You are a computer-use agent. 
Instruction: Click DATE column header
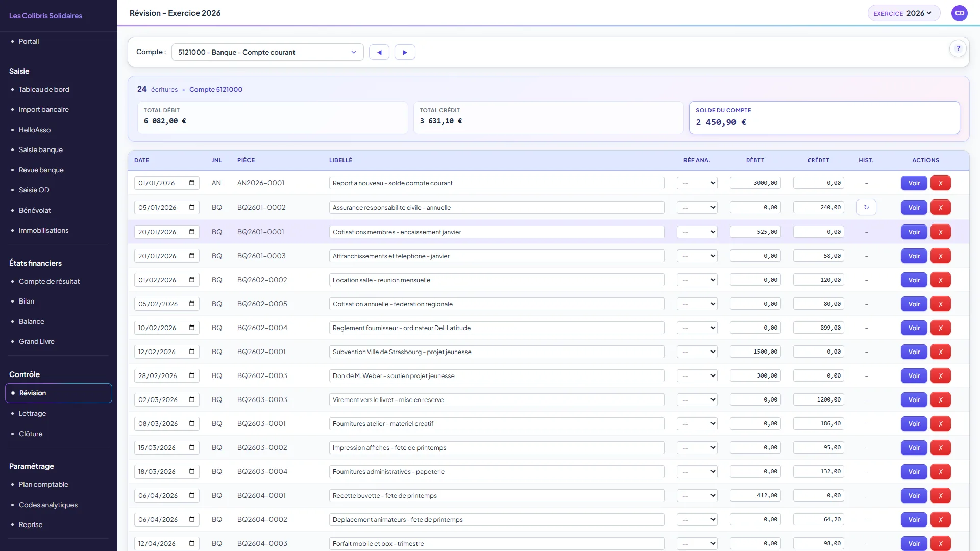142,160
